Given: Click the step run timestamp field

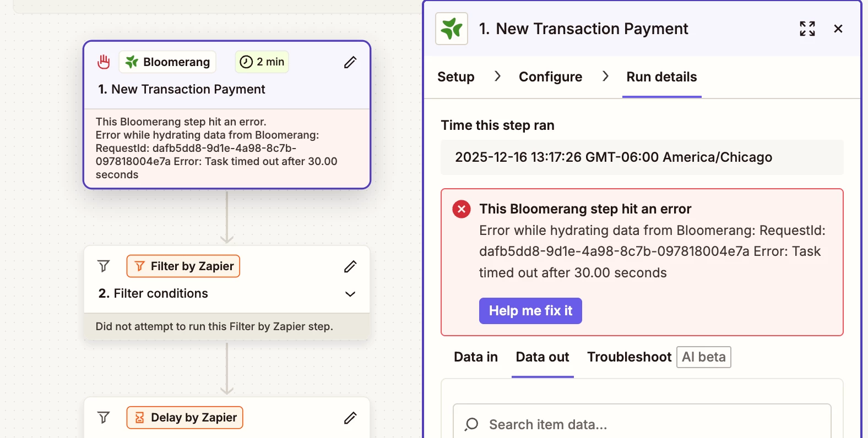Looking at the screenshot, I should point(642,157).
